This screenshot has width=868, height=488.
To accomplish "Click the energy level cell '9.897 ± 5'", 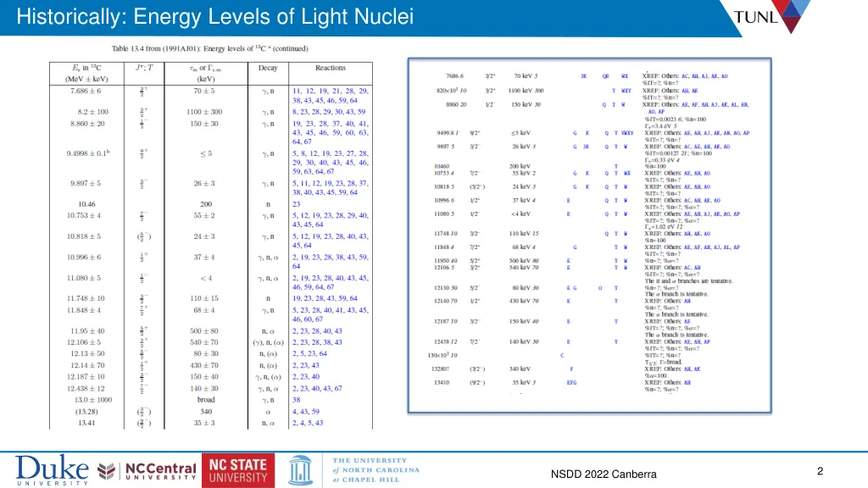I will [86, 183].
